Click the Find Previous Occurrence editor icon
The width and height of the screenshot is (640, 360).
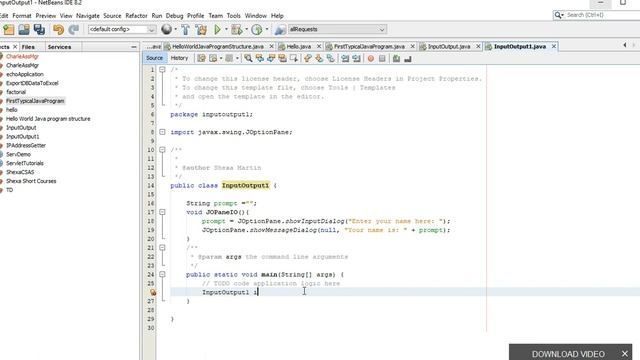coord(259,58)
